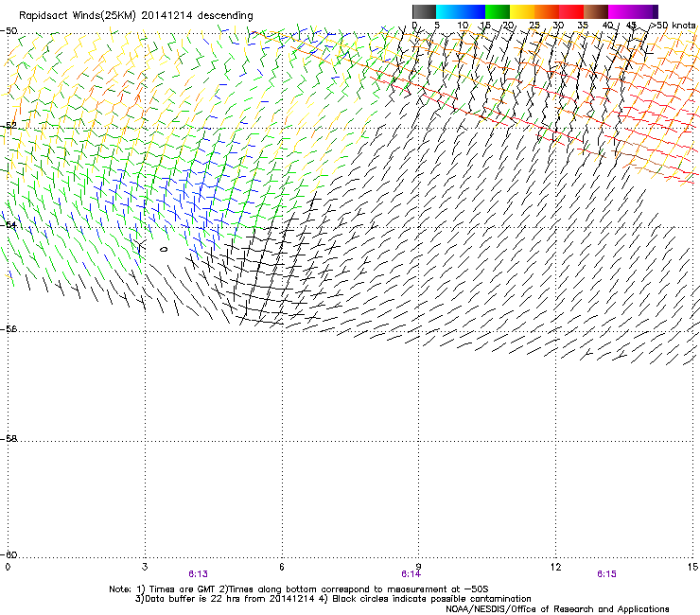Click the 0 longitude axis label
The width and height of the screenshot is (700, 615).
pos(8,567)
